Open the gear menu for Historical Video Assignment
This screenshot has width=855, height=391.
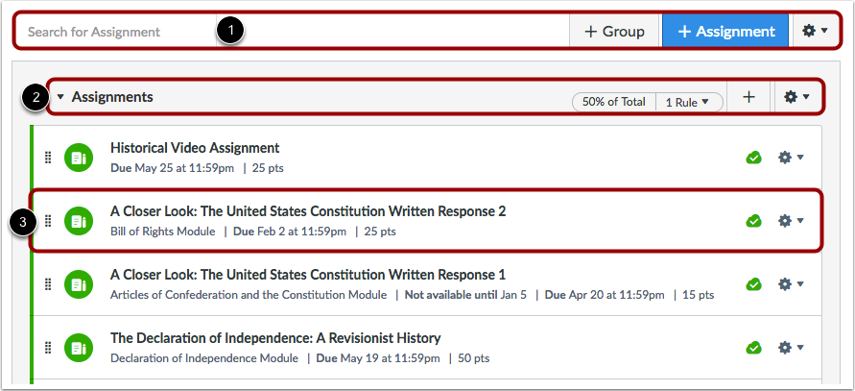point(791,158)
